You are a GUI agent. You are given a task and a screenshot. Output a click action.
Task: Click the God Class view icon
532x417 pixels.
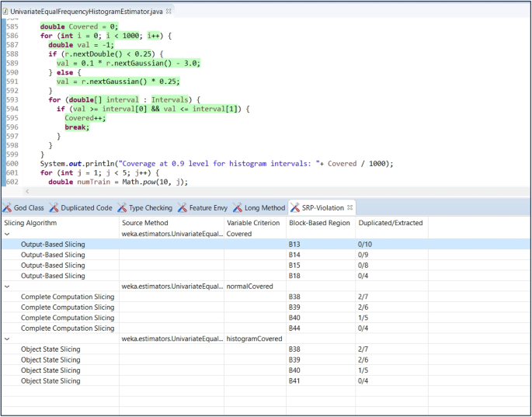click(x=7, y=208)
